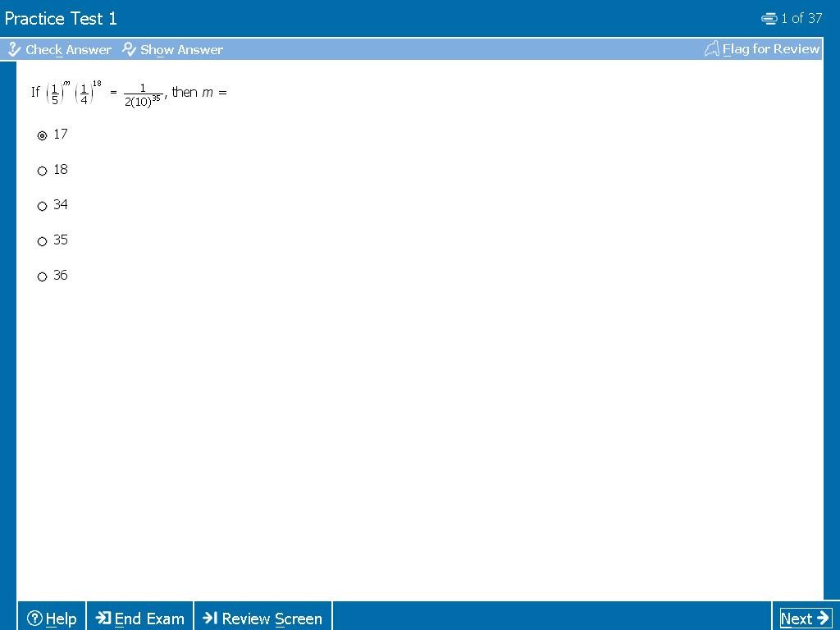
Task: Click the Next button label
Action: tap(797, 619)
